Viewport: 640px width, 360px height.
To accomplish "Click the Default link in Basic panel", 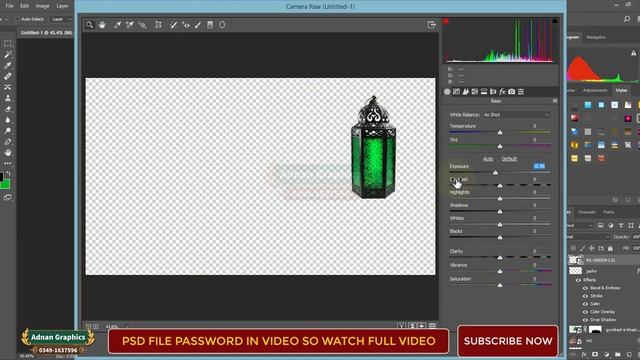I will click(x=509, y=159).
